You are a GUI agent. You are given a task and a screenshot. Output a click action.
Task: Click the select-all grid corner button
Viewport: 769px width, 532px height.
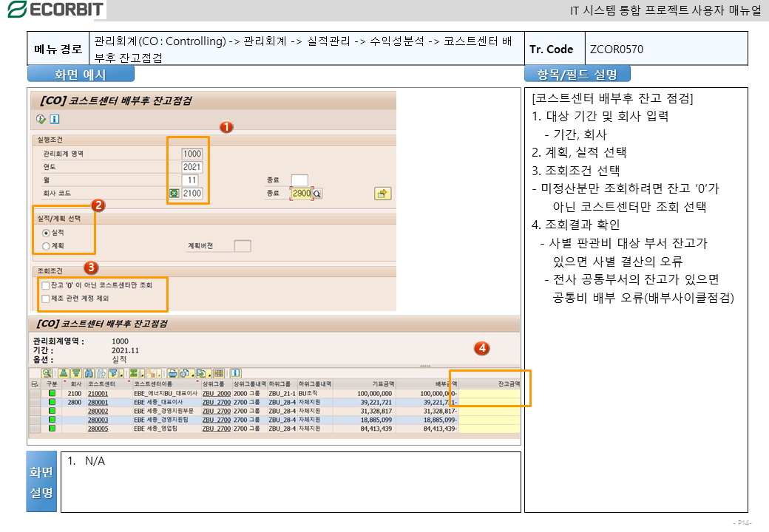(x=35, y=384)
